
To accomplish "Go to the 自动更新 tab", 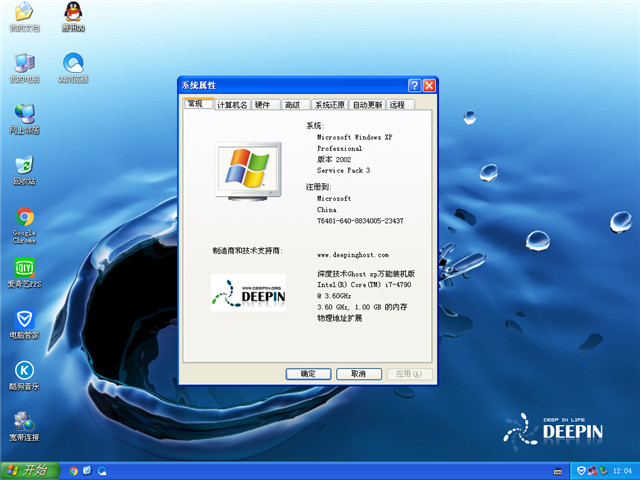I will pyautogui.click(x=367, y=105).
